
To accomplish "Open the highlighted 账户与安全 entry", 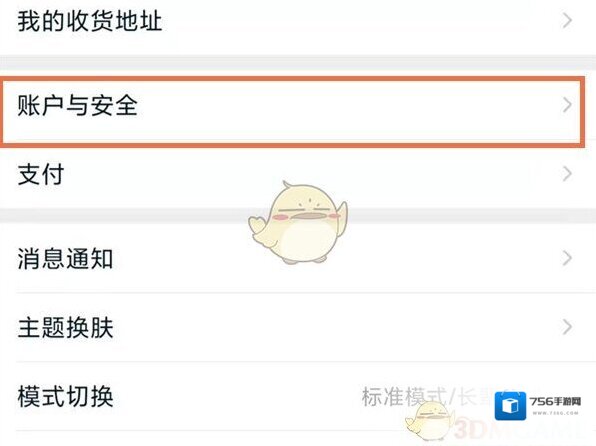I will point(292,111).
